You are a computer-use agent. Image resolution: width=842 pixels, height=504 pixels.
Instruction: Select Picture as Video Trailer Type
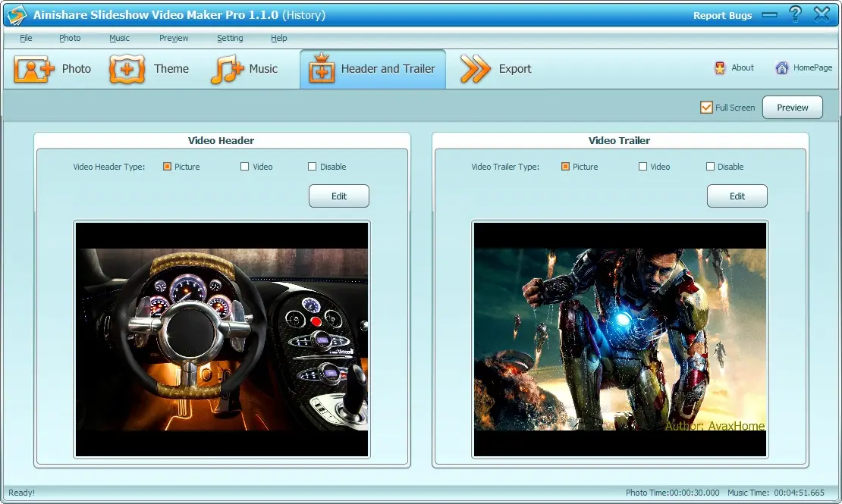(565, 167)
